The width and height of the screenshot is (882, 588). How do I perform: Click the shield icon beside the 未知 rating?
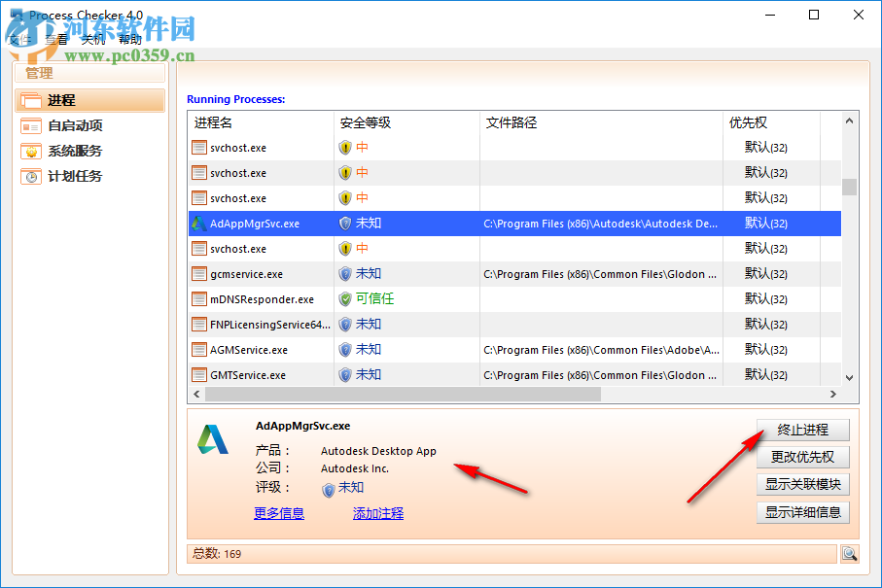click(x=329, y=489)
